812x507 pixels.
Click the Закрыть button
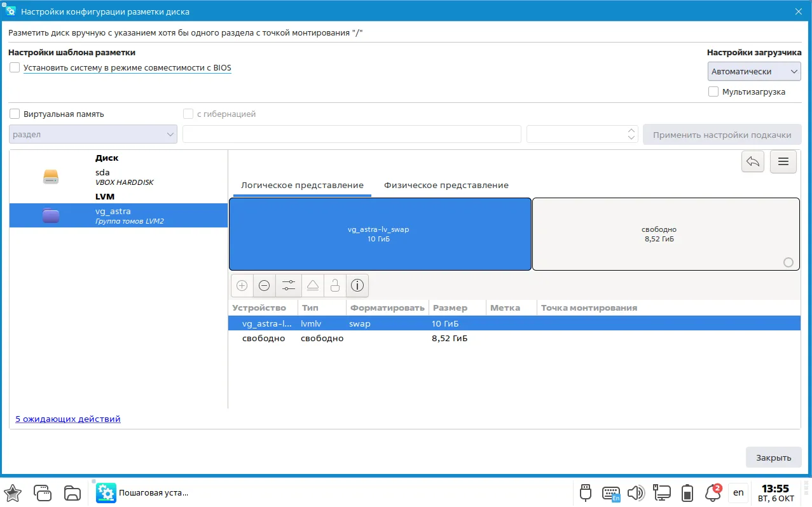tap(773, 457)
